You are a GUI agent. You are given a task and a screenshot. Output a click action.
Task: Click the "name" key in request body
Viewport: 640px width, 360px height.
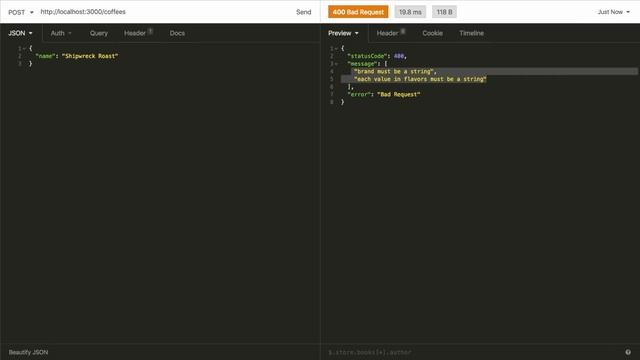click(x=45, y=56)
